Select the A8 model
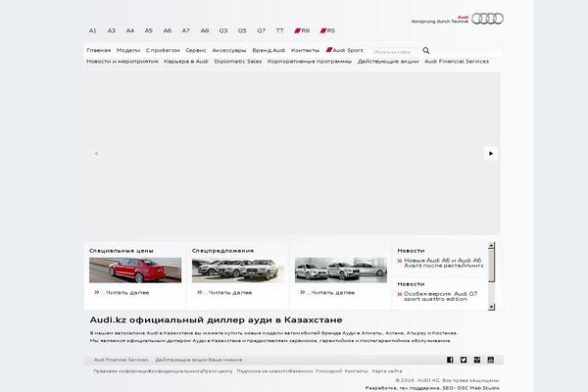This screenshot has width=588, height=392. click(x=205, y=30)
